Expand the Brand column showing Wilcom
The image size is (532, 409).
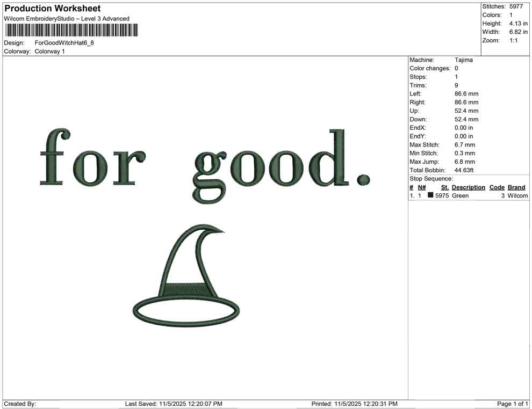tap(516, 187)
